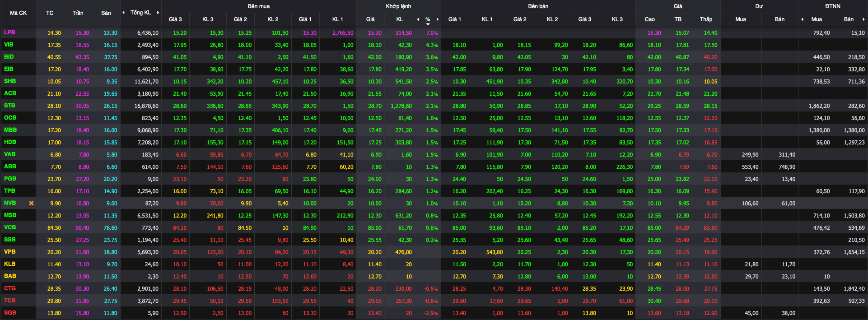
Task: Click VCB reference price 84.50
Action: click(54, 228)
